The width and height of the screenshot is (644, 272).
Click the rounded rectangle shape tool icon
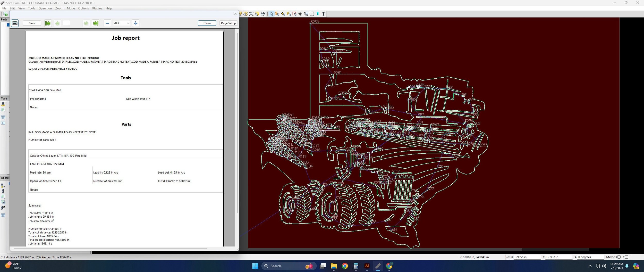click(312, 14)
